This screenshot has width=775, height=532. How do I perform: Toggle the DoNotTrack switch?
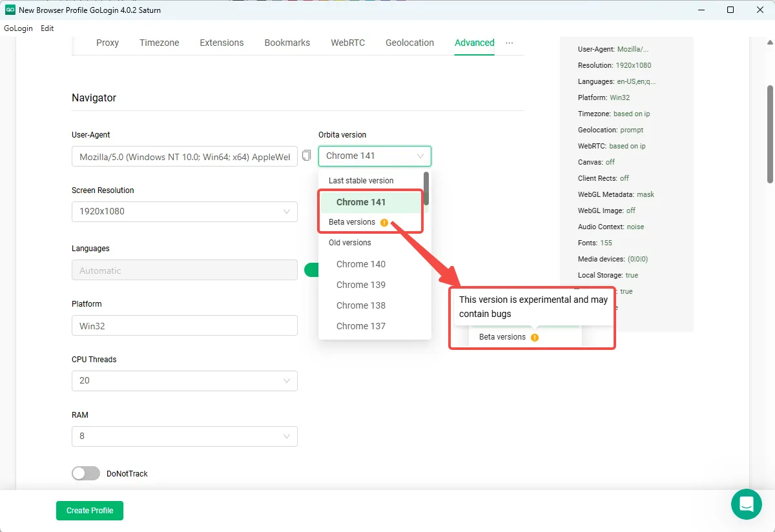click(86, 473)
